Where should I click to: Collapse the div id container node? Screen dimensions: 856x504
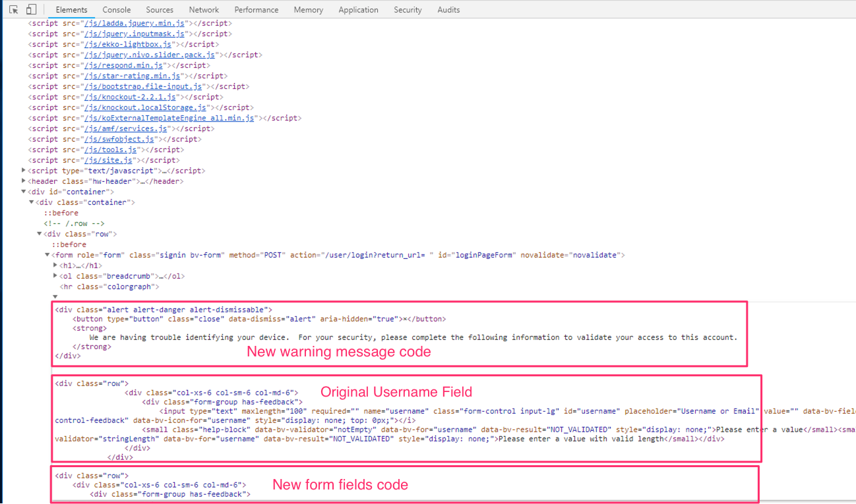24,192
